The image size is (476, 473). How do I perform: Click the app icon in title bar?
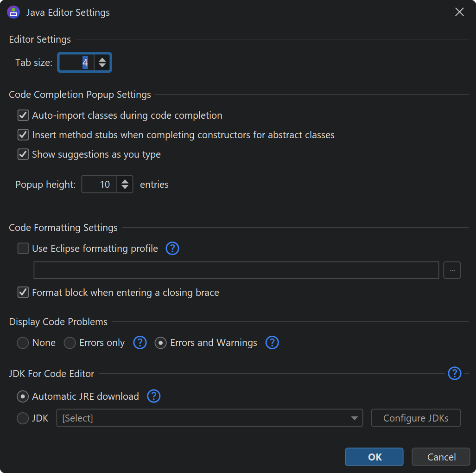click(x=13, y=12)
